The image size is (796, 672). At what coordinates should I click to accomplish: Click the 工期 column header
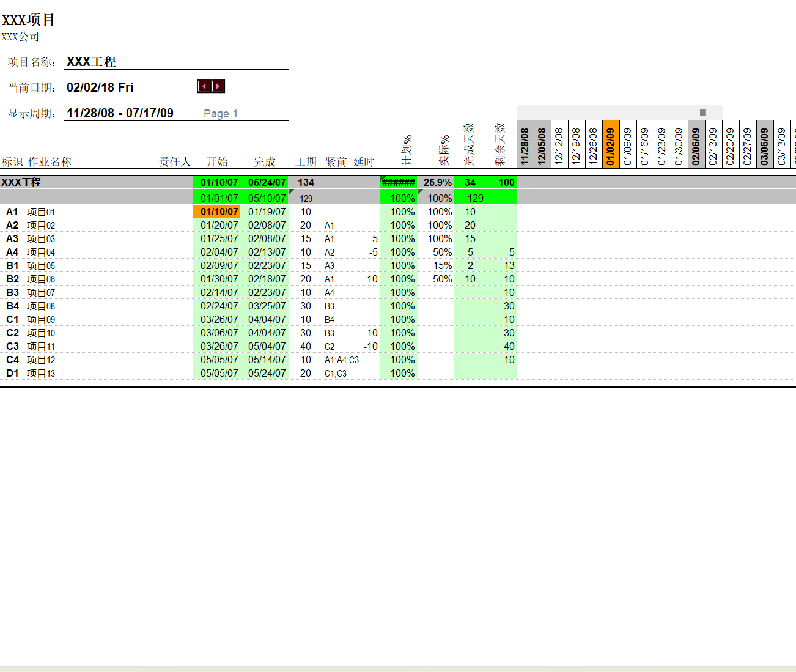306,161
